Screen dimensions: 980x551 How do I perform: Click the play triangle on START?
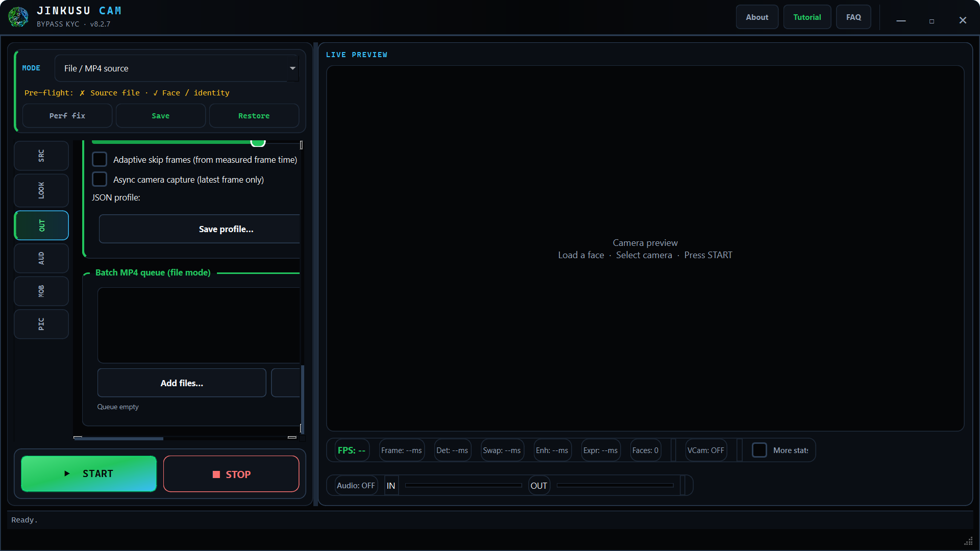tap(67, 473)
